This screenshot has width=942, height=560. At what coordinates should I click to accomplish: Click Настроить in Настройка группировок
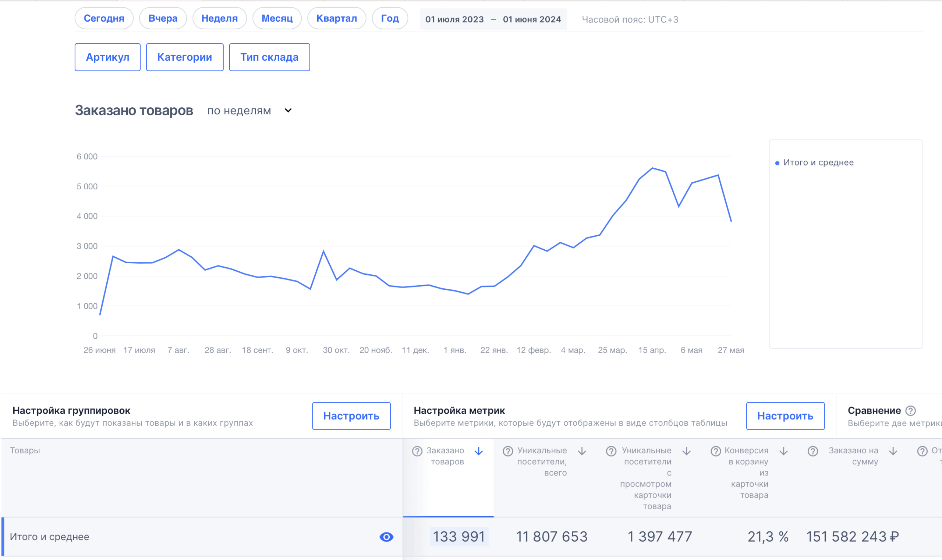point(351,415)
